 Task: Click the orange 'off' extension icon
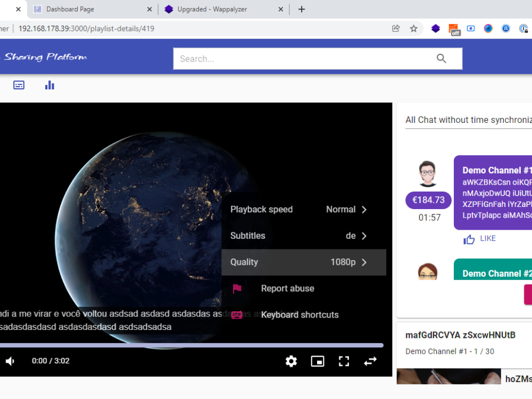point(454,29)
